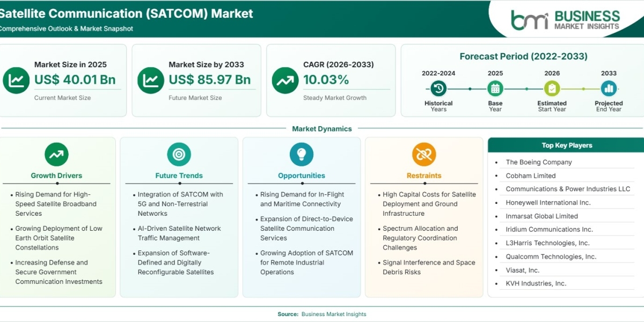The image size is (644, 322).
Task: Click Signal Interference and Space Debris Risks bullet
Action: 429,267
